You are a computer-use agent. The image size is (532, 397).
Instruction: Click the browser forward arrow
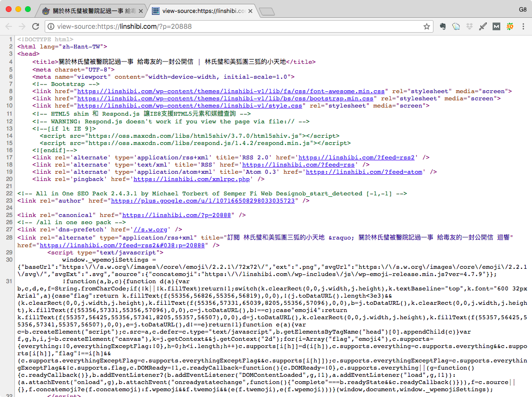pos(22,26)
